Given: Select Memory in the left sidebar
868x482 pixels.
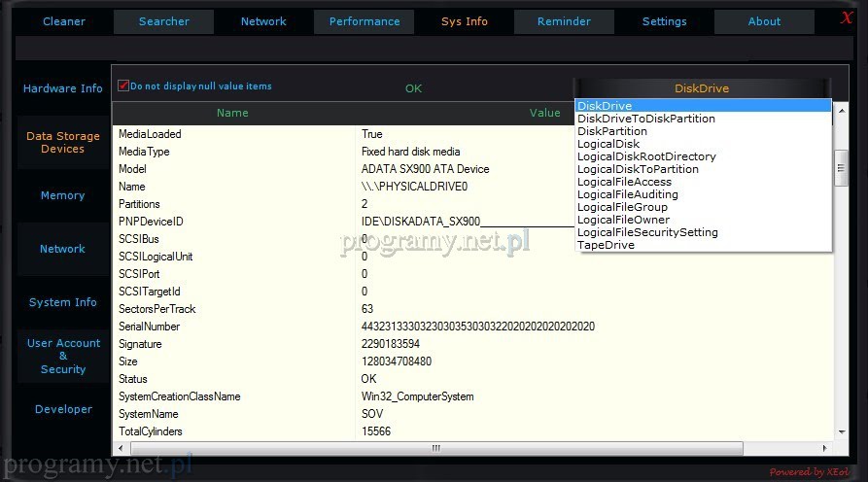Looking at the screenshot, I should coord(63,195).
